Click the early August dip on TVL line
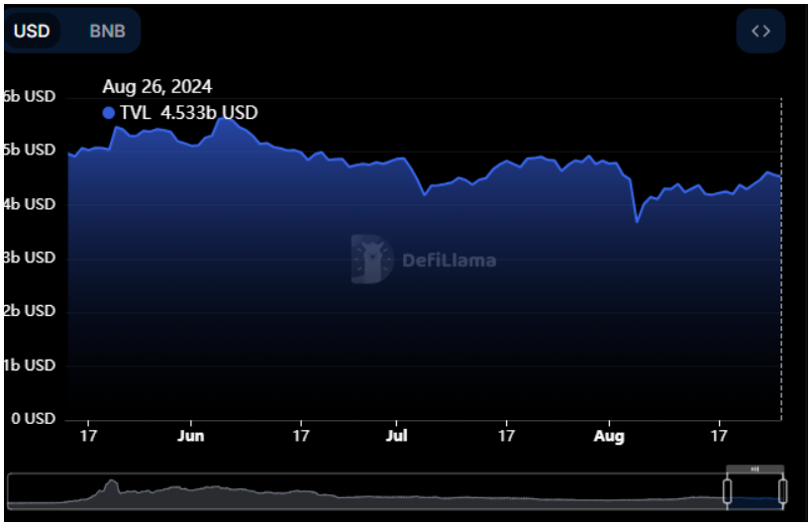This screenshot has height=526, width=812. coord(637,222)
